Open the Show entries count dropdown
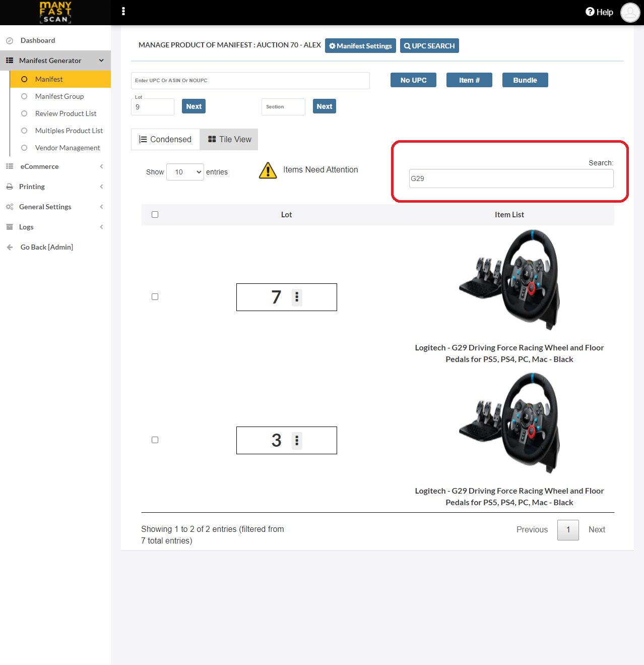This screenshot has width=644, height=665. point(185,172)
